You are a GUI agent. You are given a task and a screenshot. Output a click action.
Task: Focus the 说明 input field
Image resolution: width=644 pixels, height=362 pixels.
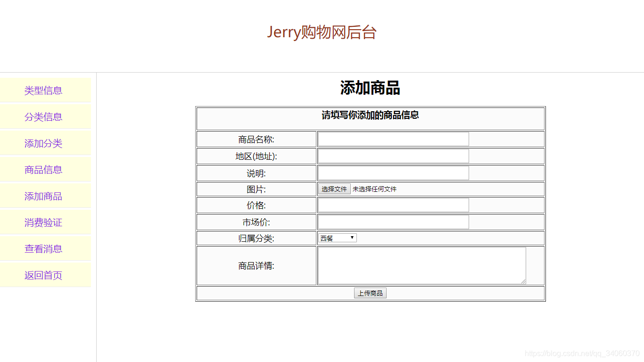pos(394,173)
